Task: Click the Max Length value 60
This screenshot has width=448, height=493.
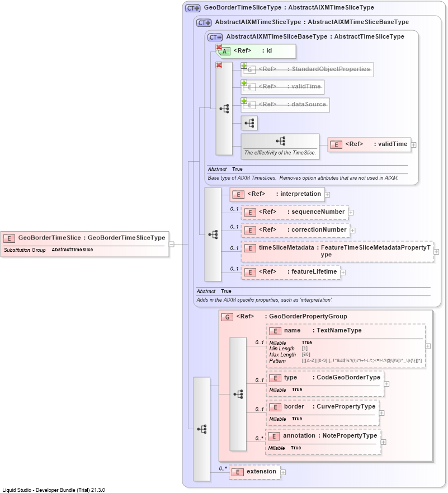Action: [x=306, y=355]
